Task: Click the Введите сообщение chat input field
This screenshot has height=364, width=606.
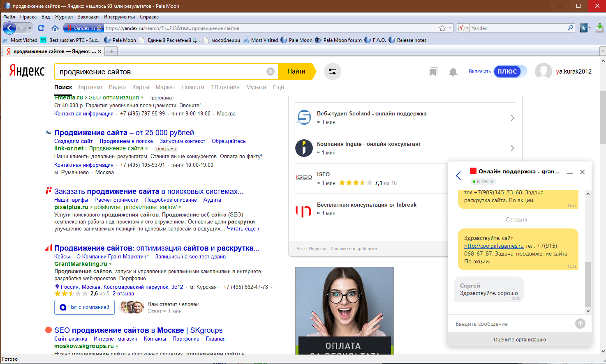Action: pos(512,324)
